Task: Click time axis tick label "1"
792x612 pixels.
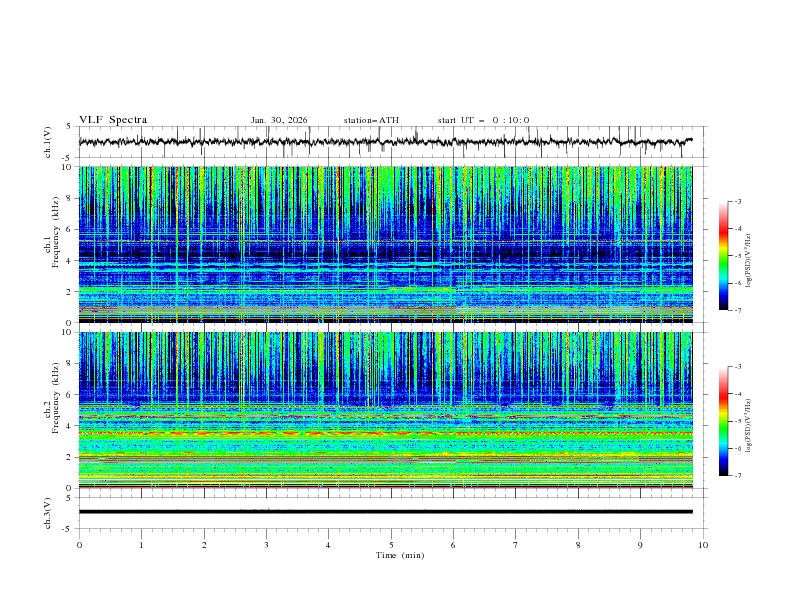Action: tap(141, 545)
